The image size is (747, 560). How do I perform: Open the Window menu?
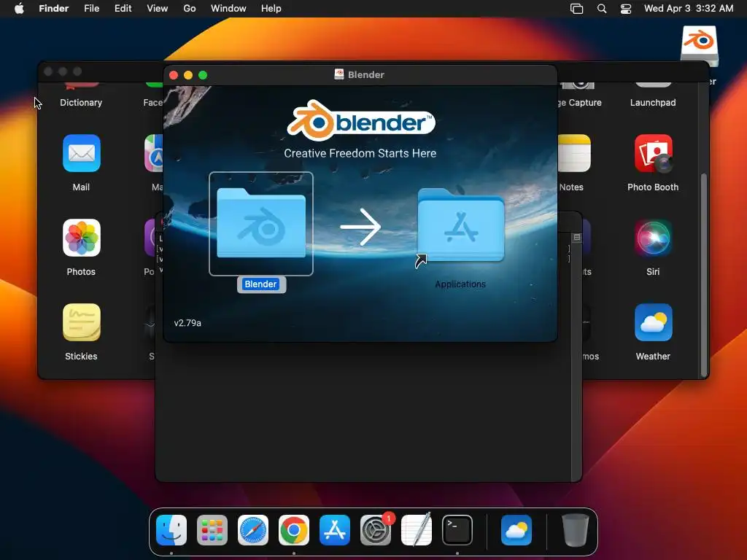tap(228, 9)
